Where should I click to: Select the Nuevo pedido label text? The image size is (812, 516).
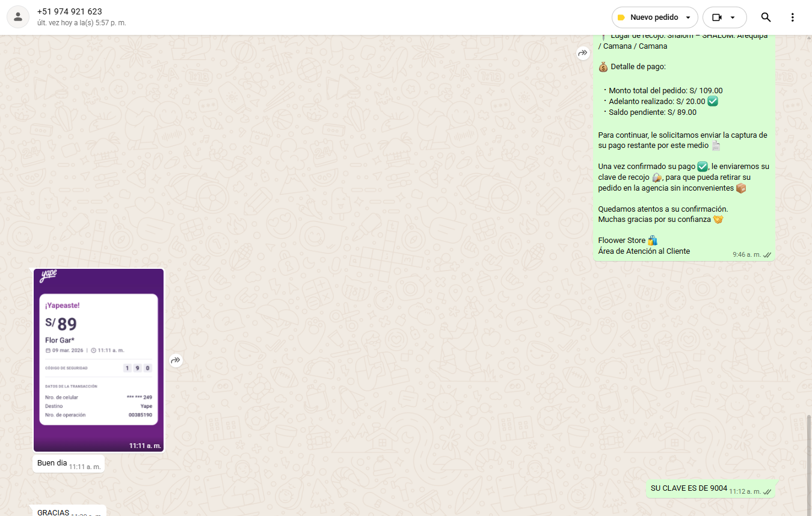[x=654, y=17]
